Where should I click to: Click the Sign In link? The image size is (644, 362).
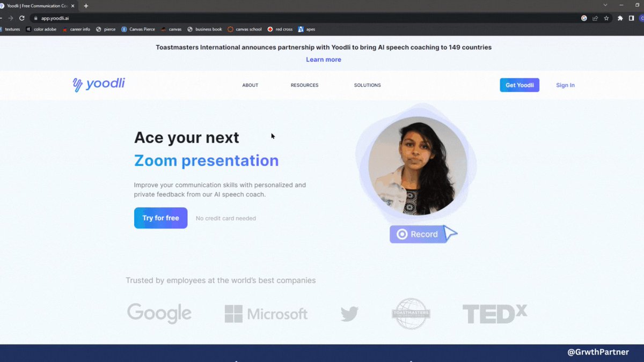(565, 85)
